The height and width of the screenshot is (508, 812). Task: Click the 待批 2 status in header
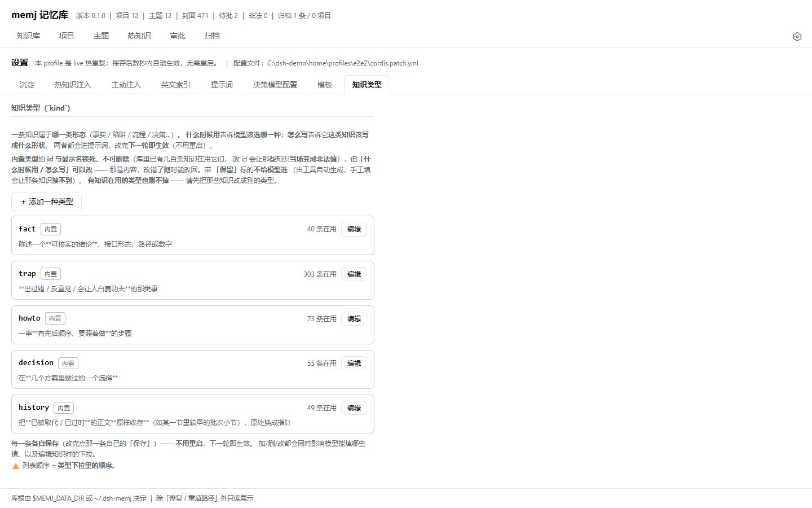click(228, 16)
